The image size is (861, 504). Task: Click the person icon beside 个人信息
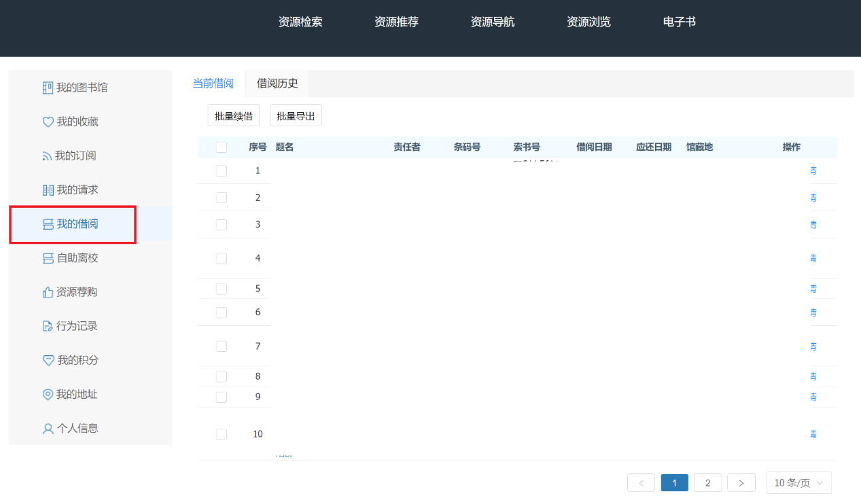(x=48, y=429)
